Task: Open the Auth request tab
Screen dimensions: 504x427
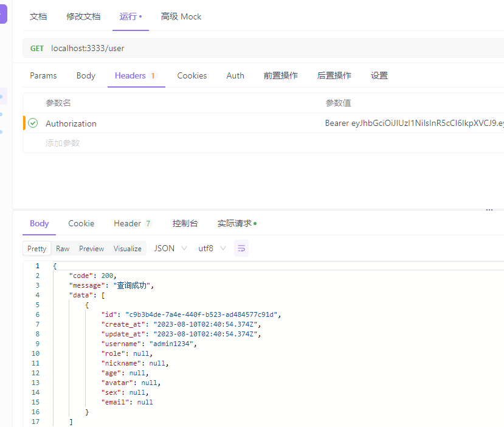Action: (235, 75)
